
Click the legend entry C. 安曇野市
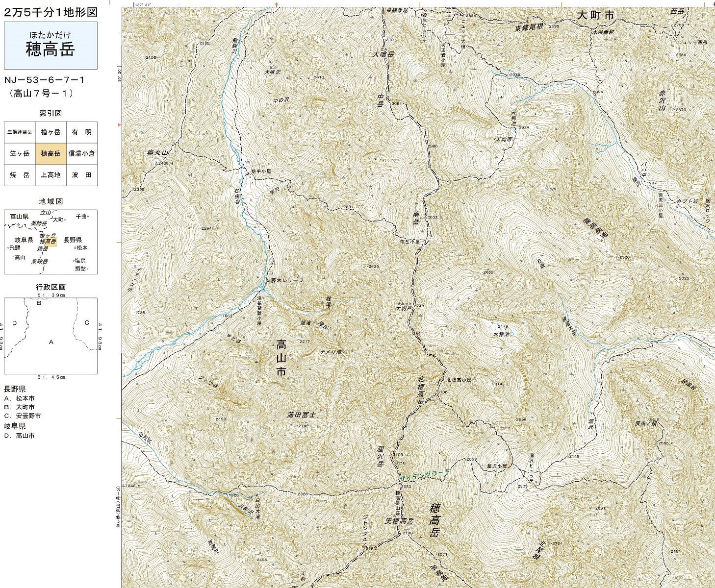click(23, 416)
